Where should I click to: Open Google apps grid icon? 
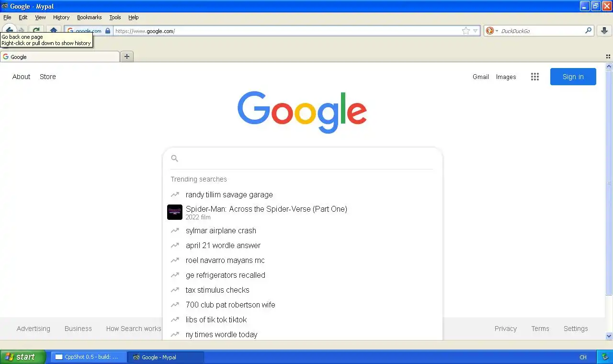(x=535, y=77)
